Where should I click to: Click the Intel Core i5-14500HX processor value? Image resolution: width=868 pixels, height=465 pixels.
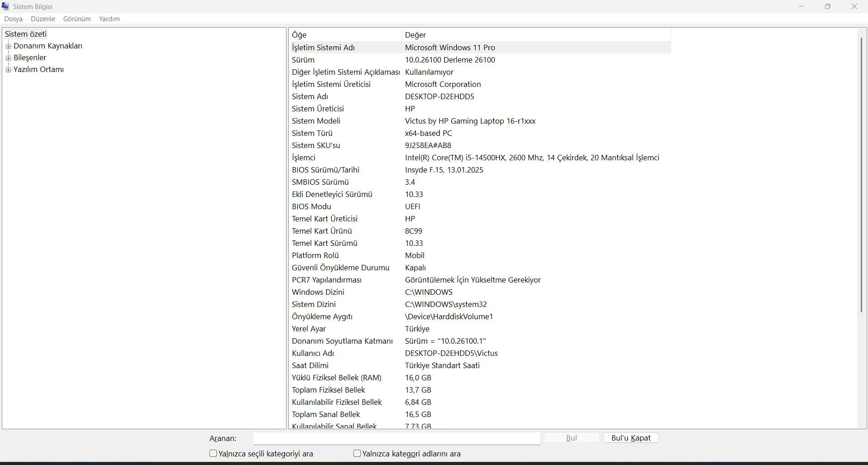coord(532,158)
